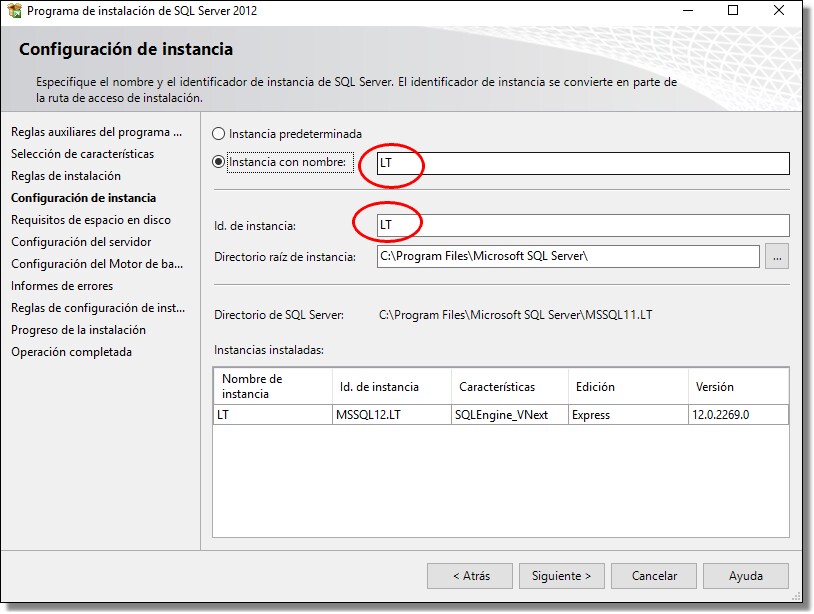The image size is (814, 614).
Task: Click the Nombre de instancia column header
Action: [273, 387]
